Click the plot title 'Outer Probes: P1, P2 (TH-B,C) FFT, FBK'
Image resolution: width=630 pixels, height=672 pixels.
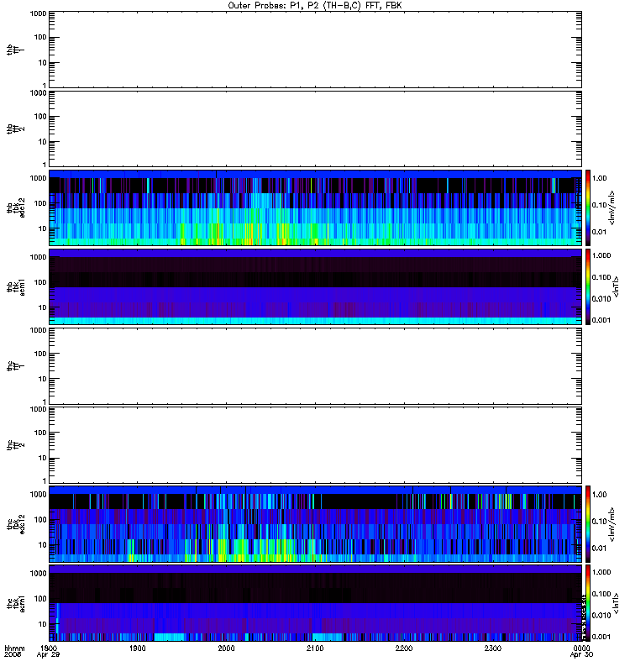[315, 6]
